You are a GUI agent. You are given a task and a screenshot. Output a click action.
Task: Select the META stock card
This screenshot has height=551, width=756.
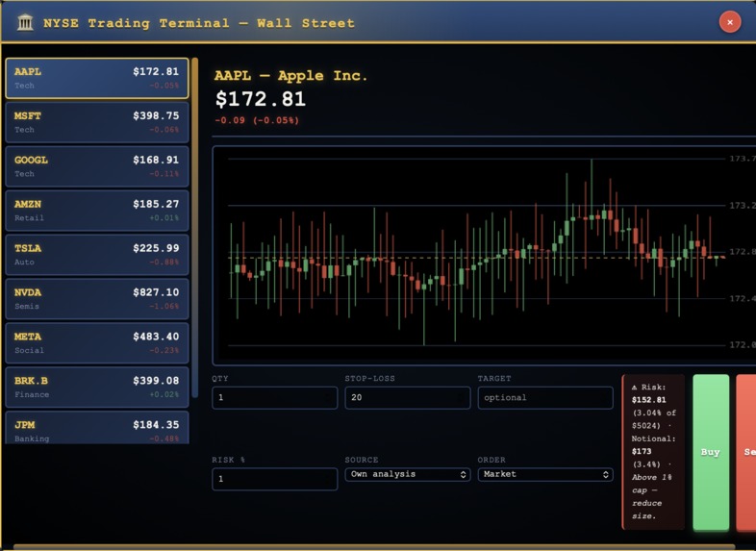(x=97, y=343)
